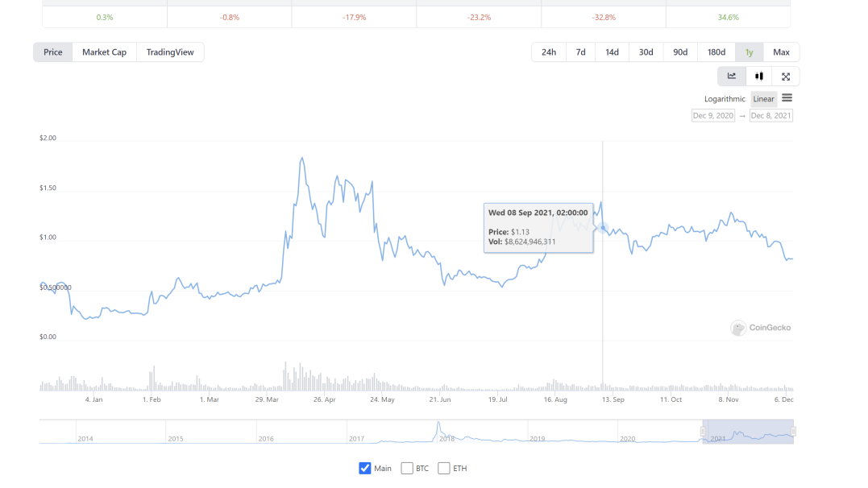868x488 pixels.
Task: Choose the 7d time range
Action: pos(580,52)
